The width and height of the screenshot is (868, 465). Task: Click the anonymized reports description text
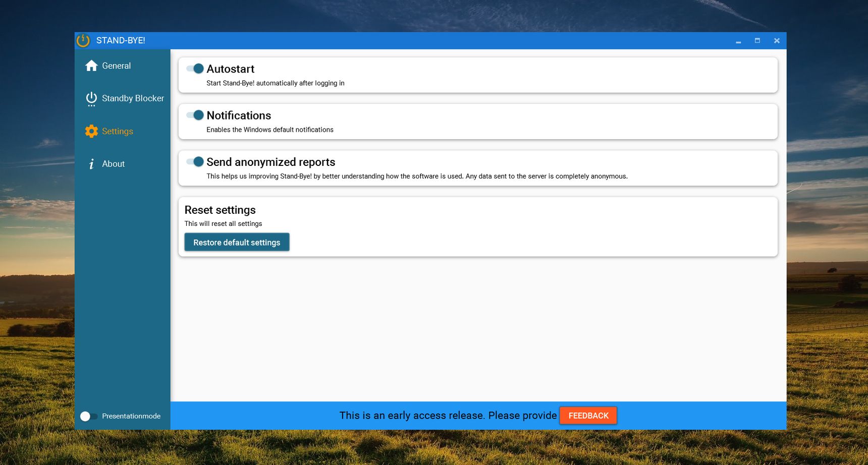click(417, 176)
